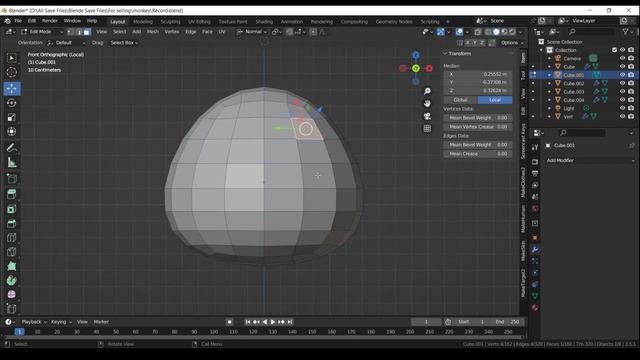Open the Orientation Default dropdown
The height and width of the screenshot is (360, 640).
coord(67,43)
